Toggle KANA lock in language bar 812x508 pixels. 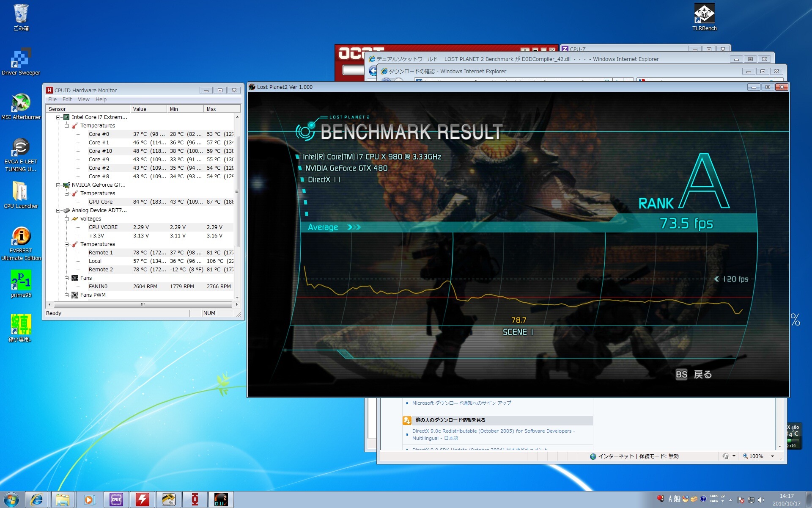714,501
